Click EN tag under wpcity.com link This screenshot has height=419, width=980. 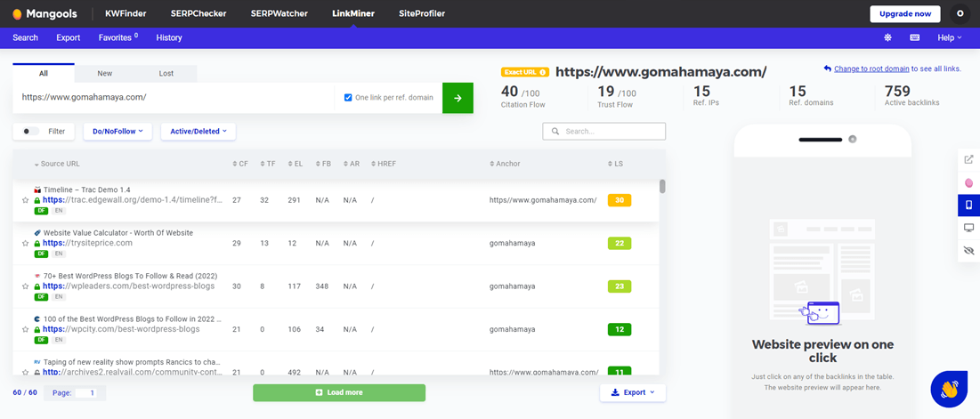tap(59, 340)
